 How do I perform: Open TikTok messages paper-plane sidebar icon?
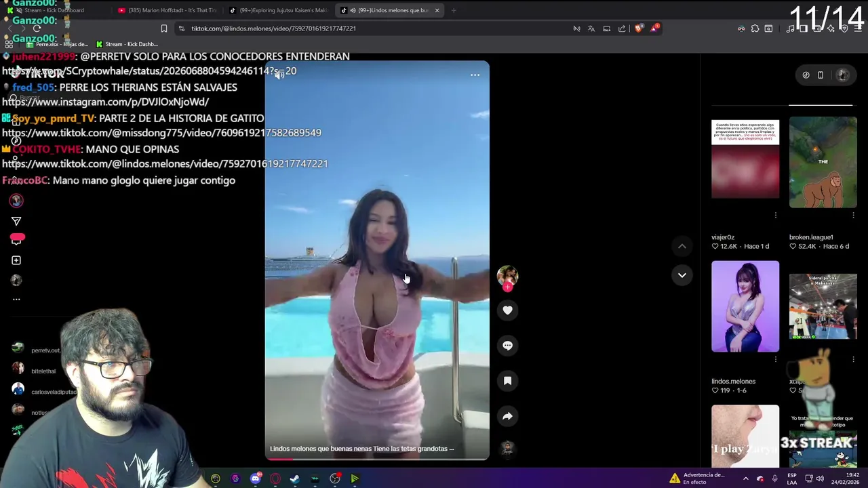(16, 221)
